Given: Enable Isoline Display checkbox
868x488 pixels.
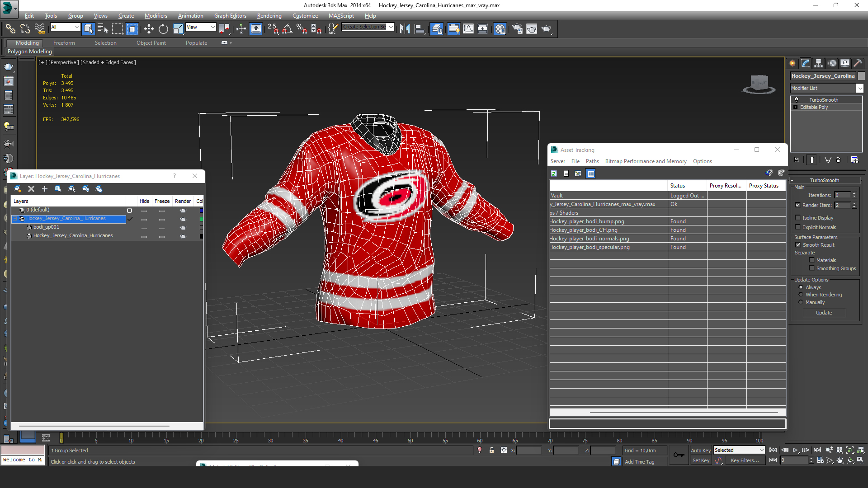Looking at the screenshot, I should point(798,218).
